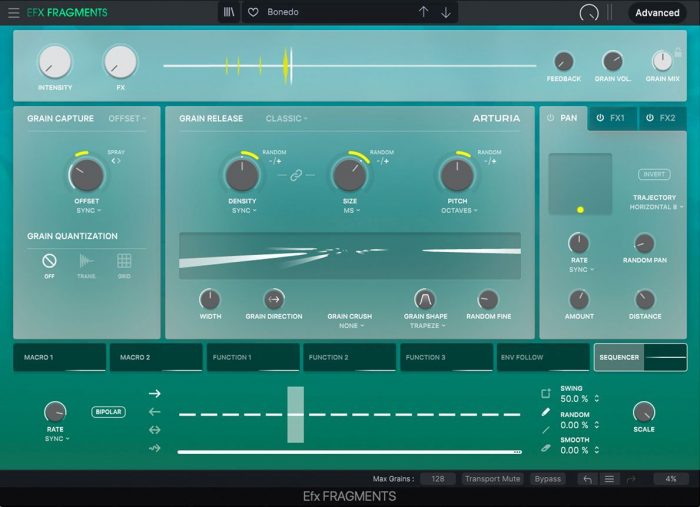Screen dimensions: 700x507
Task: Toggle the Density-Size link chain icon
Action: tap(296, 175)
